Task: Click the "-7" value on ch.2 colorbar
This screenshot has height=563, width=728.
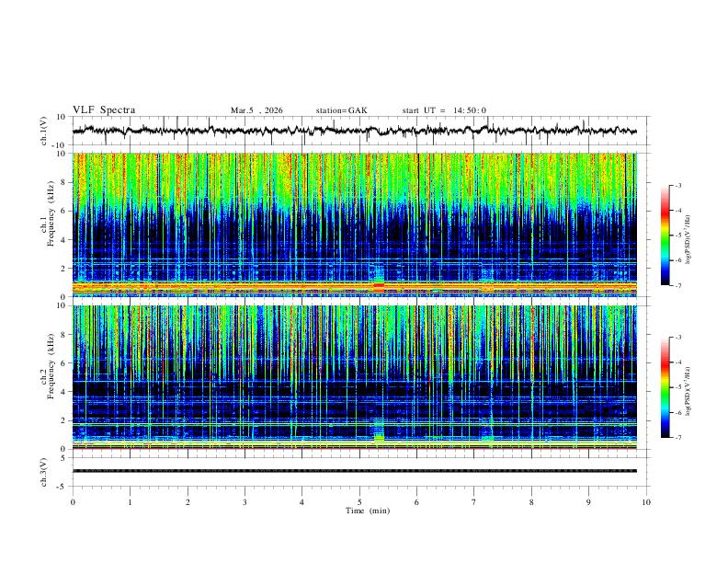Action: [x=677, y=438]
